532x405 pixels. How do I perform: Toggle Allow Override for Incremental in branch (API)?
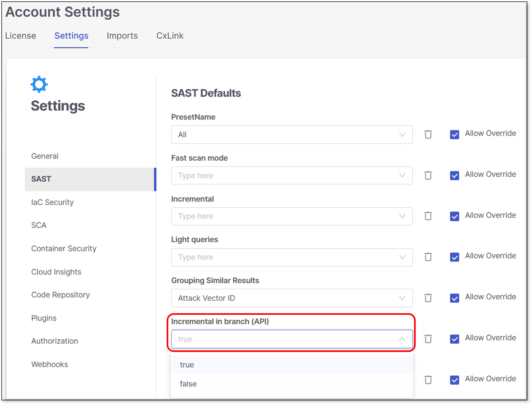pyautogui.click(x=454, y=339)
